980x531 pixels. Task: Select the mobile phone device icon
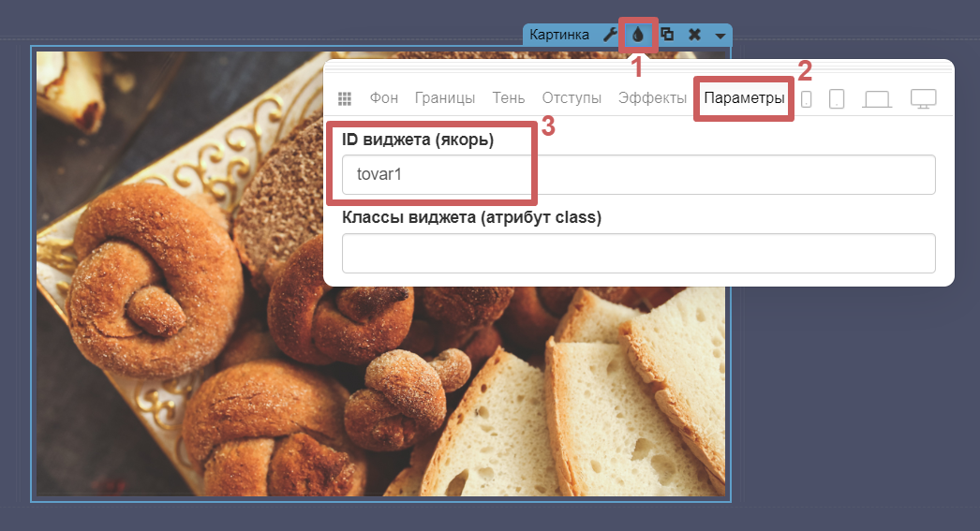807,98
